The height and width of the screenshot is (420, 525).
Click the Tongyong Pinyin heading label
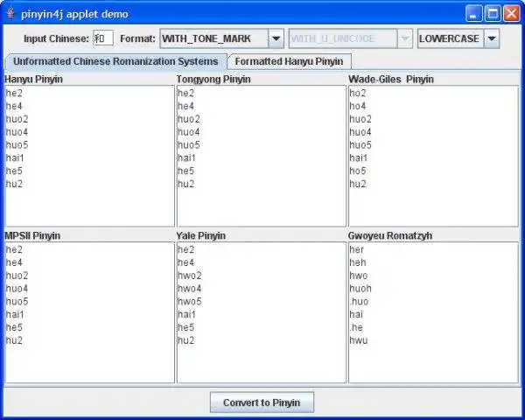pyautogui.click(x=213, y=80)
